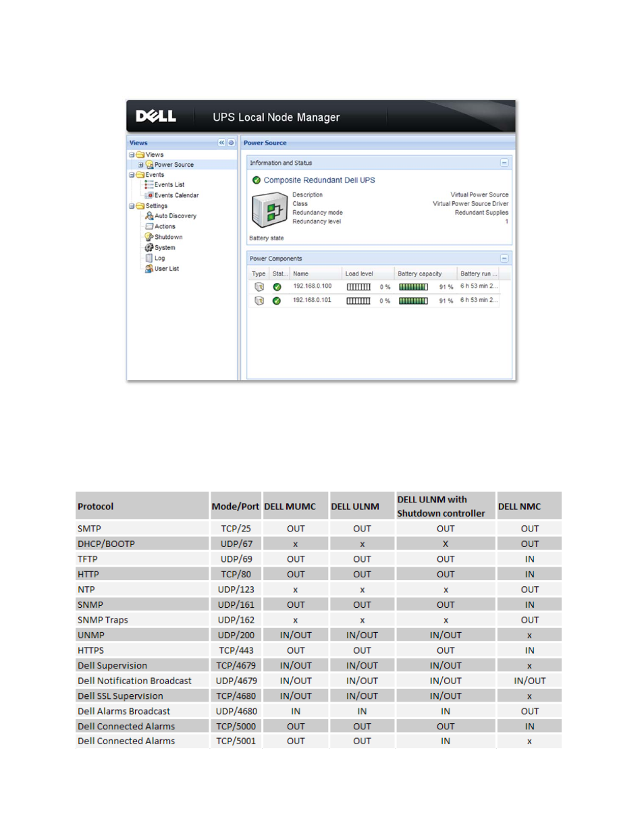This screenshot has width=644, height=834.
Task: Click the Dell Notification Broadcast row label
Action: tap(134, 681)
